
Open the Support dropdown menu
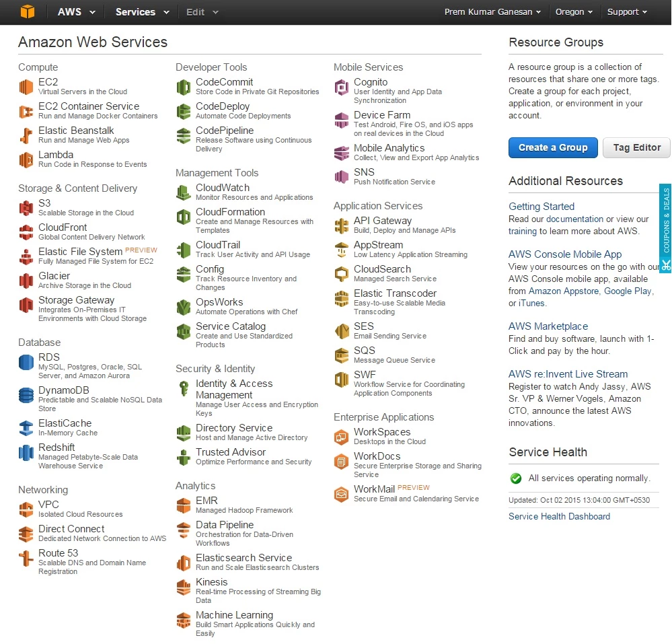[x=627, y=12]
